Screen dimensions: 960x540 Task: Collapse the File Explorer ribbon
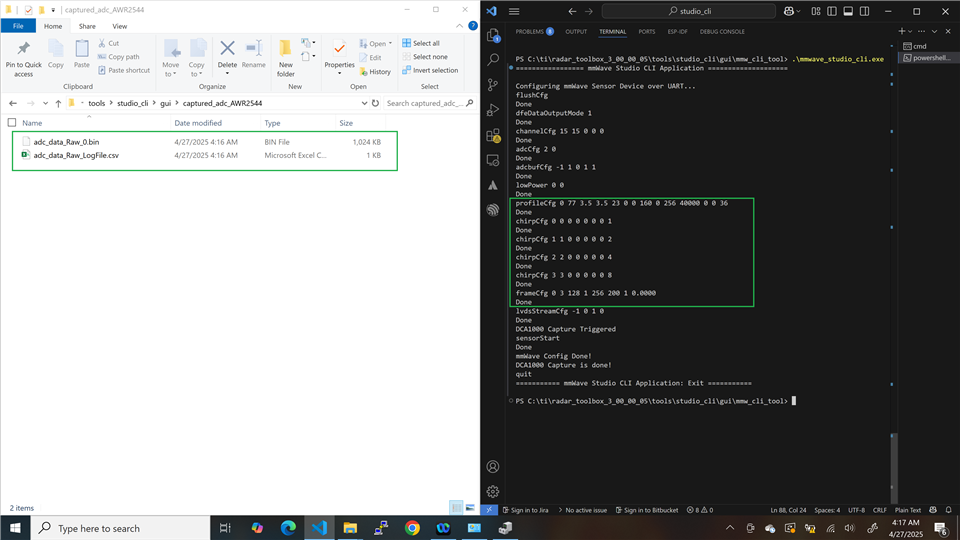click(x=459, y=26)
